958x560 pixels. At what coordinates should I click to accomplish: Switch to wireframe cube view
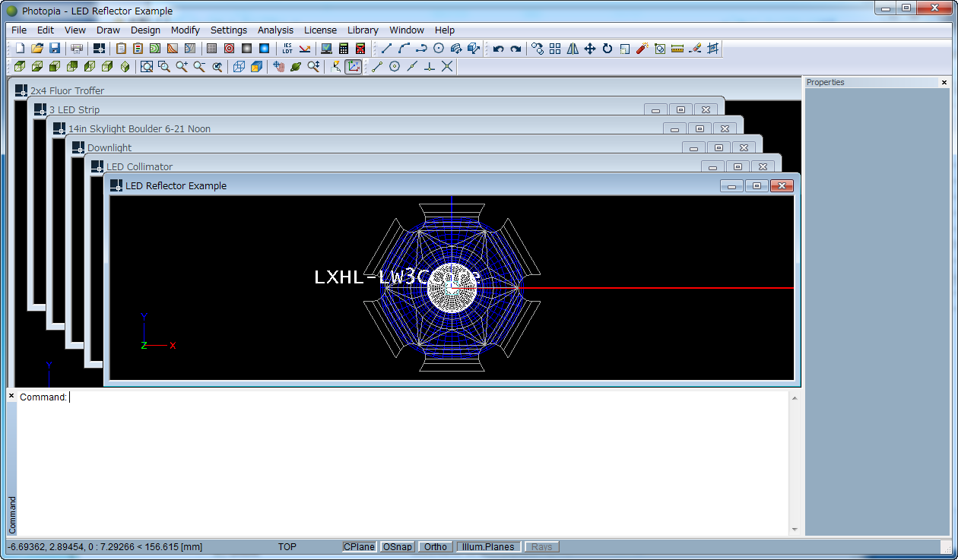(239, 67)
